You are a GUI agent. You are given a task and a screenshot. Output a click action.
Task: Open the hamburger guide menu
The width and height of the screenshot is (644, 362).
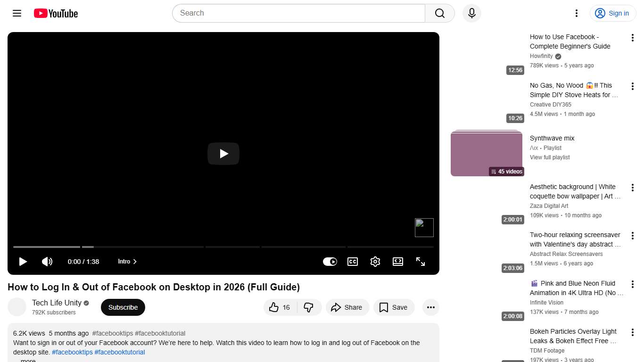click(17, 13)
